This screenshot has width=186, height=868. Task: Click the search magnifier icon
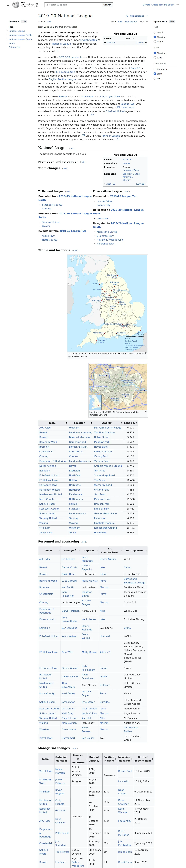[47, 5]
